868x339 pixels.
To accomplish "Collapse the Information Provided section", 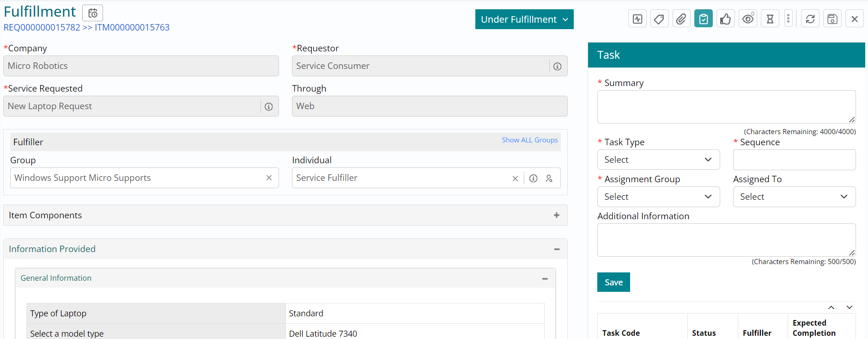I will point(557,249).
